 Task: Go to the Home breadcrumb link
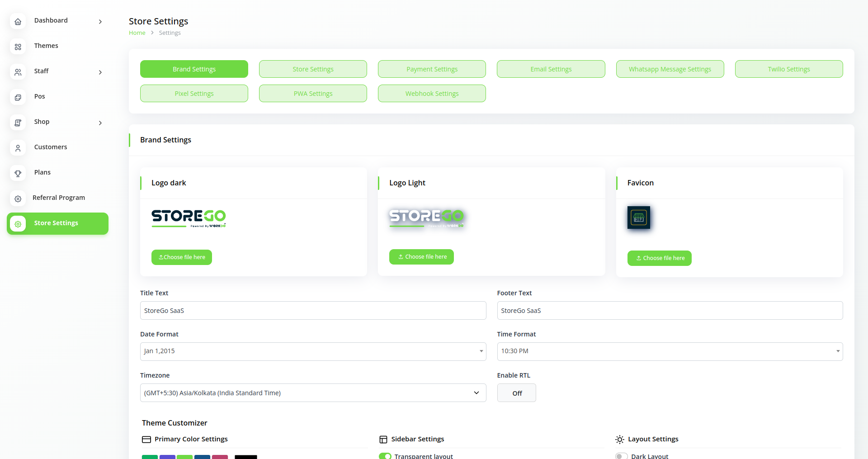coord(137,33)
